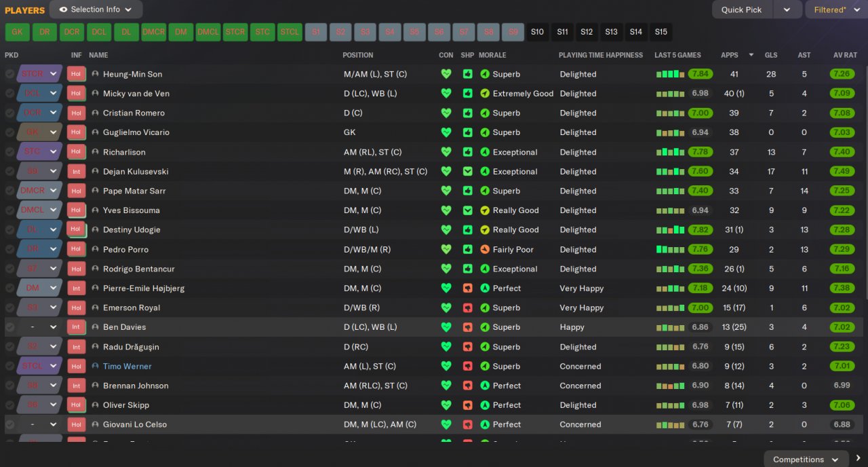Open the Competitions dropdown

coord(806,460)
